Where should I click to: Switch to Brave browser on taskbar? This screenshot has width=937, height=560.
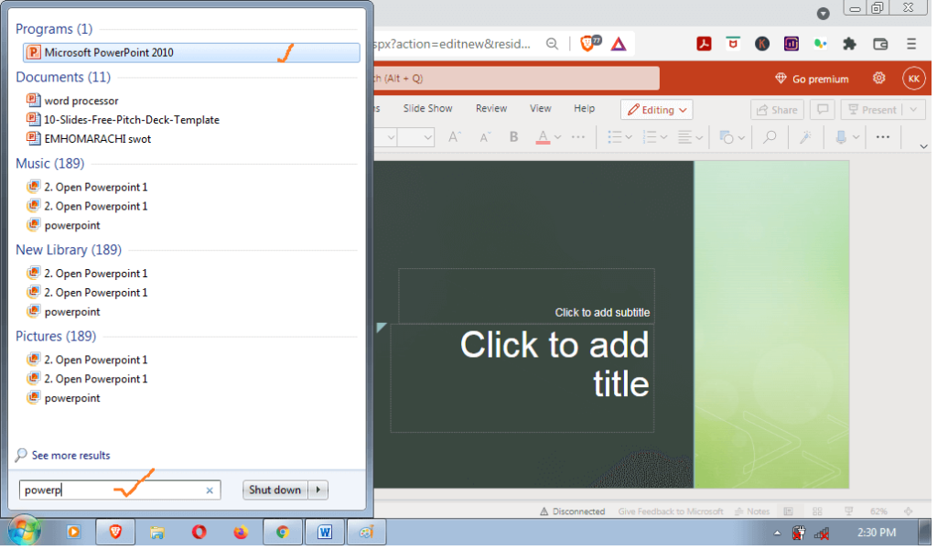115,533
